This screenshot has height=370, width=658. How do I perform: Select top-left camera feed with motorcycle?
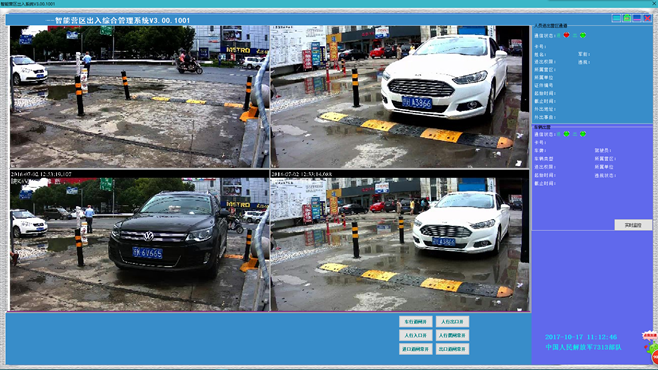pyautogui.click(x=139, y=97)
